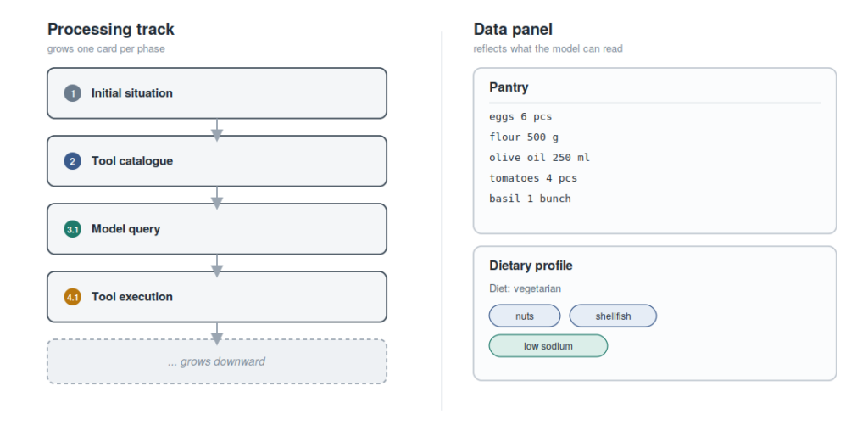The width and height of the screenshot is (868, 442).
Task: Expand the Initial situation card
Action: click(217, 93)
